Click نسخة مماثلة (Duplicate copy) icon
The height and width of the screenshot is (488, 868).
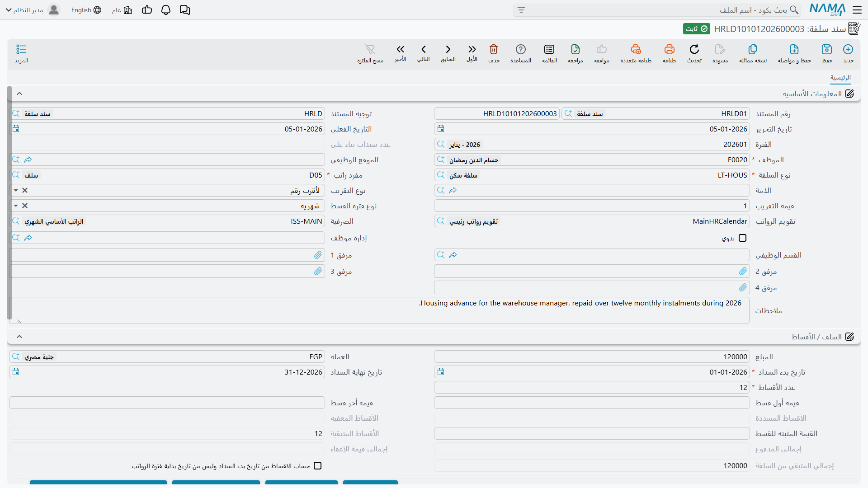pos(753,49)
